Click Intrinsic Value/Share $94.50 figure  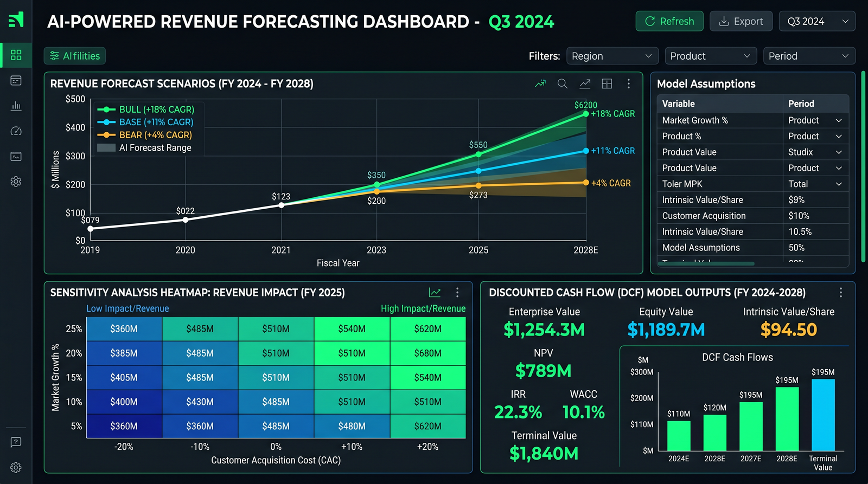pos(789,330)
